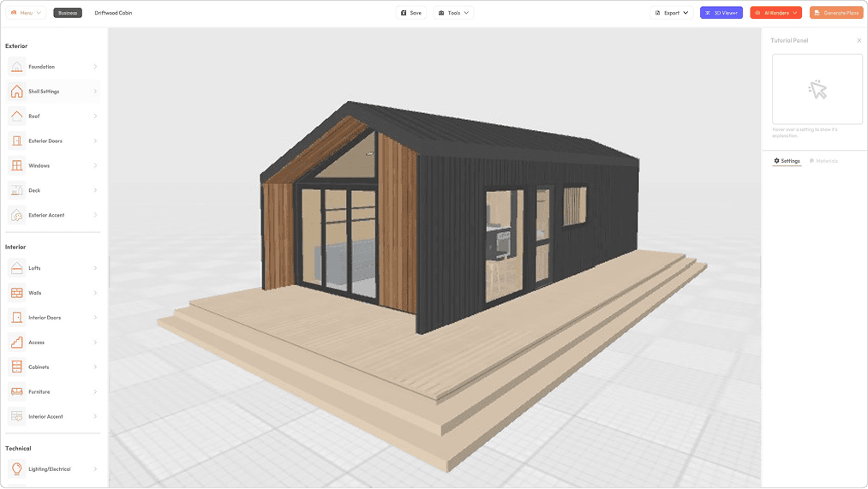868x489 pixels.
Task: Click Generate Plans button
Action: pos(836,13)
